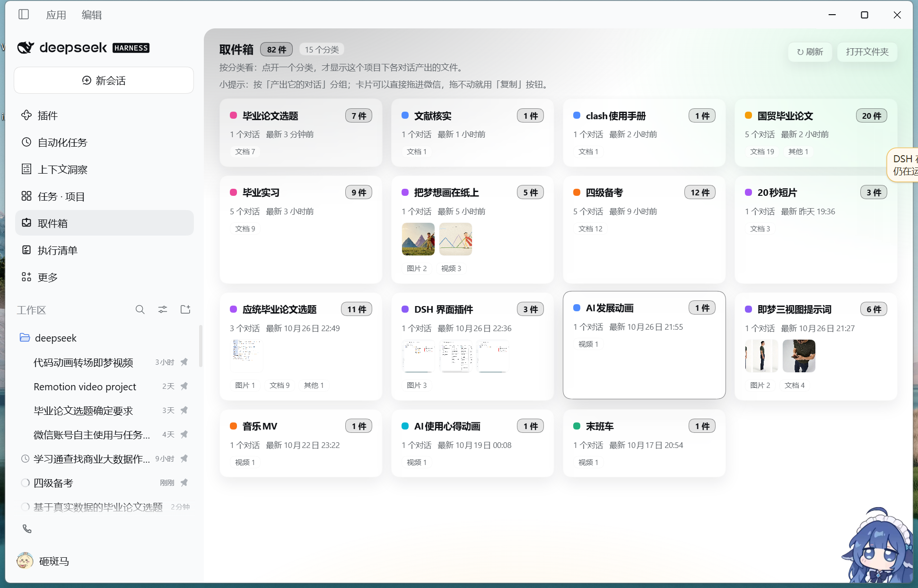Click 文档 19 tag in 国贸毕业论文

tap(762, 151)
